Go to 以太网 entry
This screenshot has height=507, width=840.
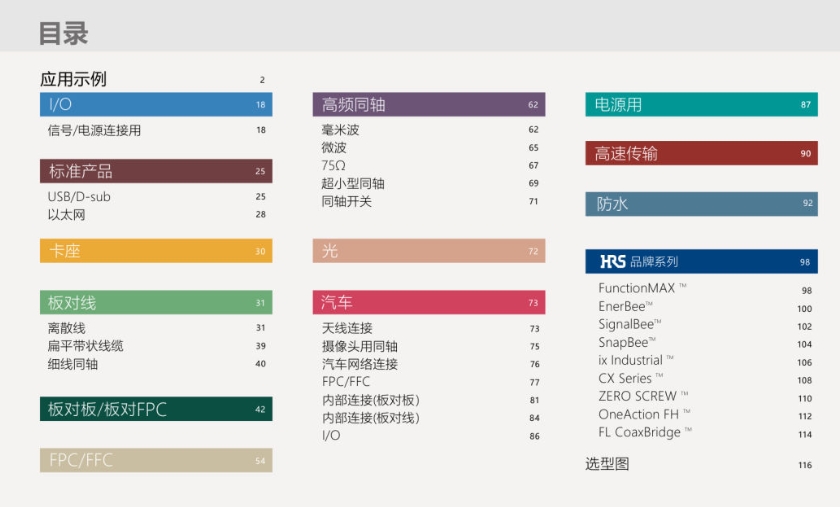pos(66,215)
